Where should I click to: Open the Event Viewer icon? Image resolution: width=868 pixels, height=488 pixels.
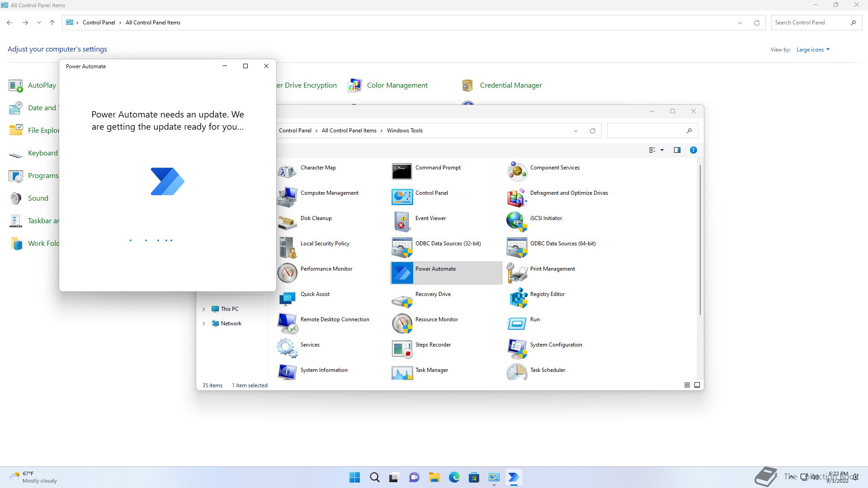tap(402, 222)
